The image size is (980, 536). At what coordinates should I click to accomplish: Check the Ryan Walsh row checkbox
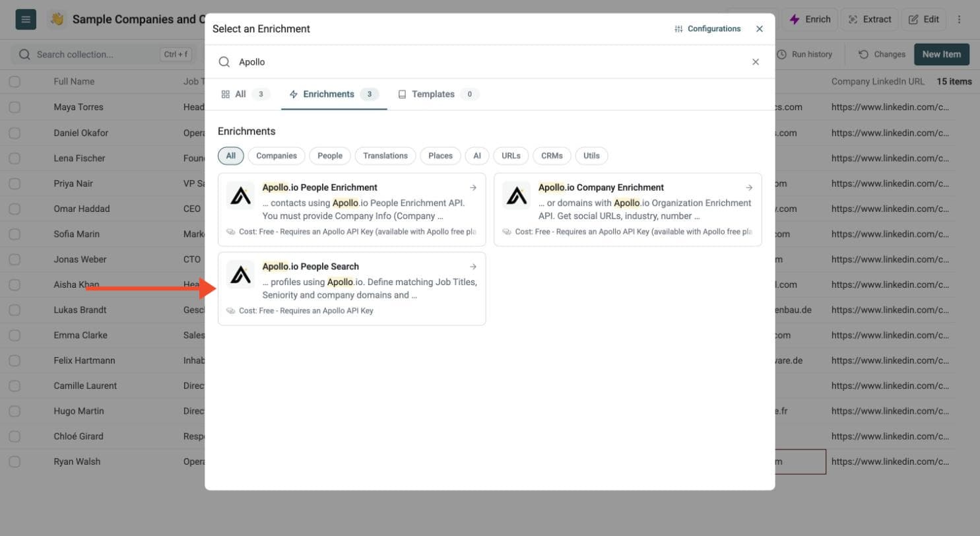(15, 461)
